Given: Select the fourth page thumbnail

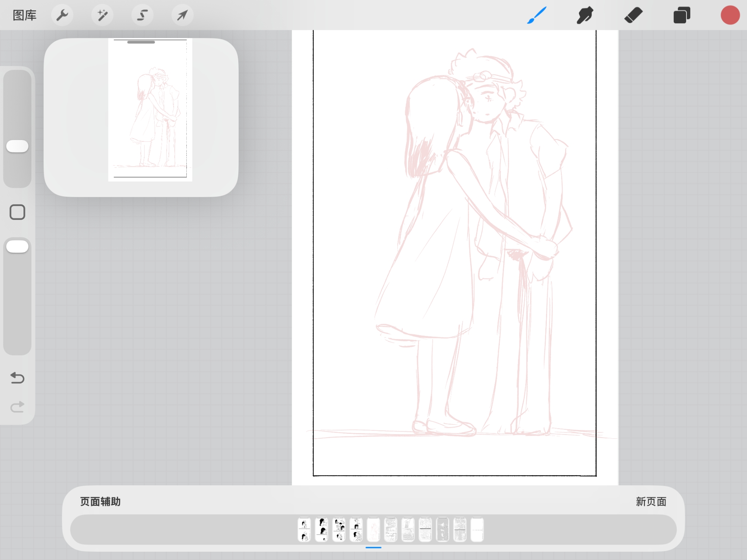Looking at the screenshot, I should pos(356,529).
